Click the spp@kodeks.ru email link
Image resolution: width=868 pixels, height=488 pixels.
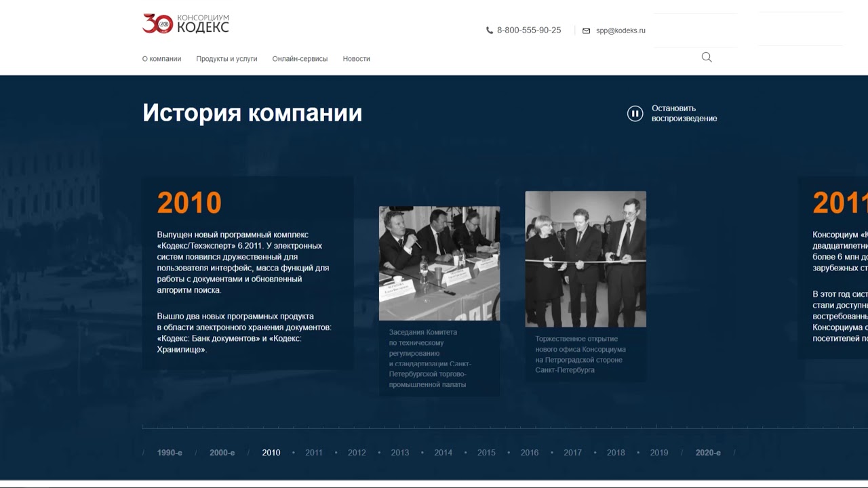[620, 30]
